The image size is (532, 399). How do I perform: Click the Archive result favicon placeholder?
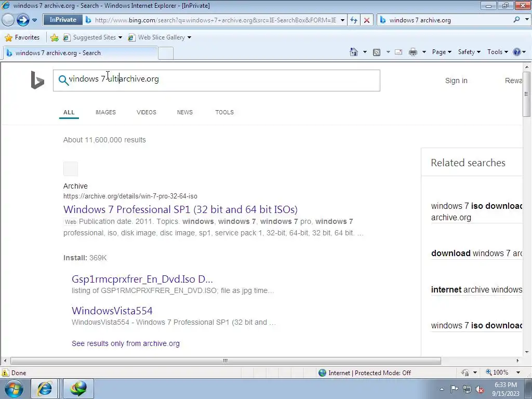pyautogui.click(x=71, y=169)
